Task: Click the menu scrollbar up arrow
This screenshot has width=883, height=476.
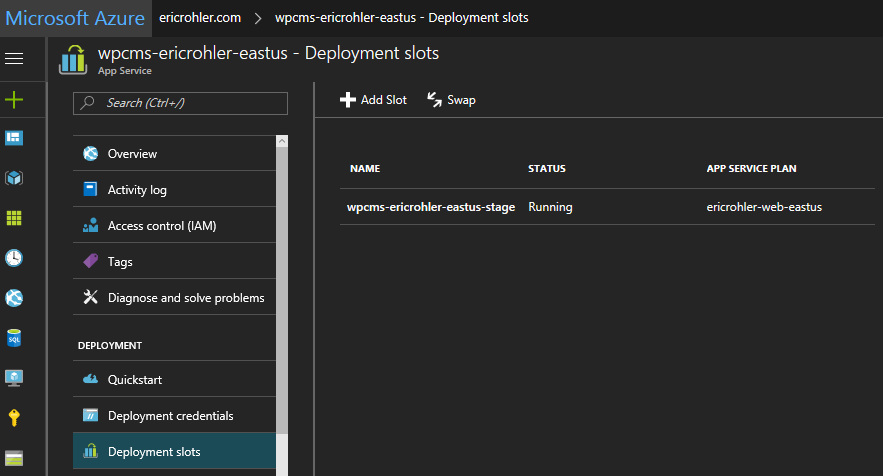Action: click(282, 141)
